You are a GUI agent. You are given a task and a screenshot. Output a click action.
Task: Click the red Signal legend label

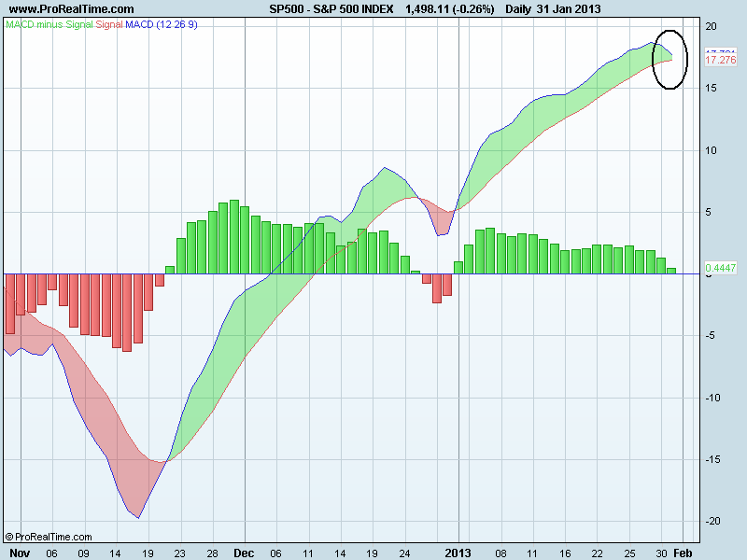tap(109, 24)
